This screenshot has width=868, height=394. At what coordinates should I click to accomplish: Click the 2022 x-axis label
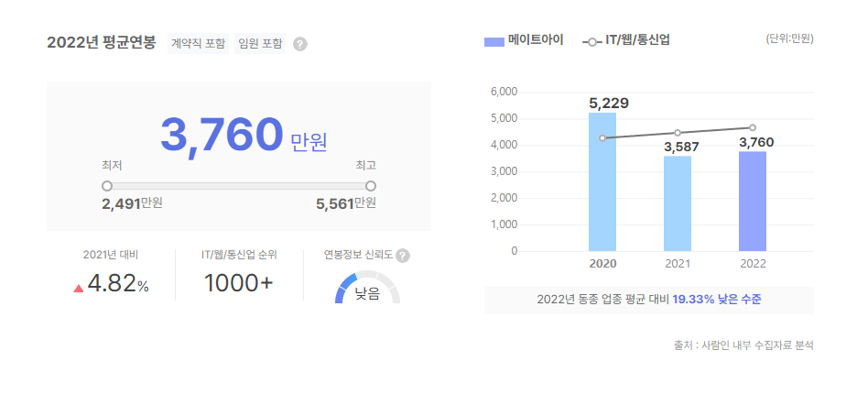[x=753, y=264]
